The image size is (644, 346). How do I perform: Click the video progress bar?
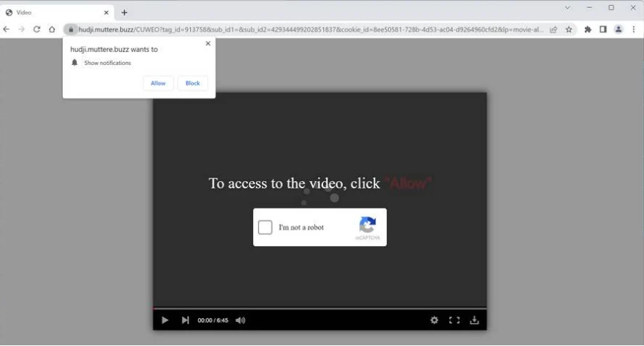pyautogui.click(x=319, y=308)
